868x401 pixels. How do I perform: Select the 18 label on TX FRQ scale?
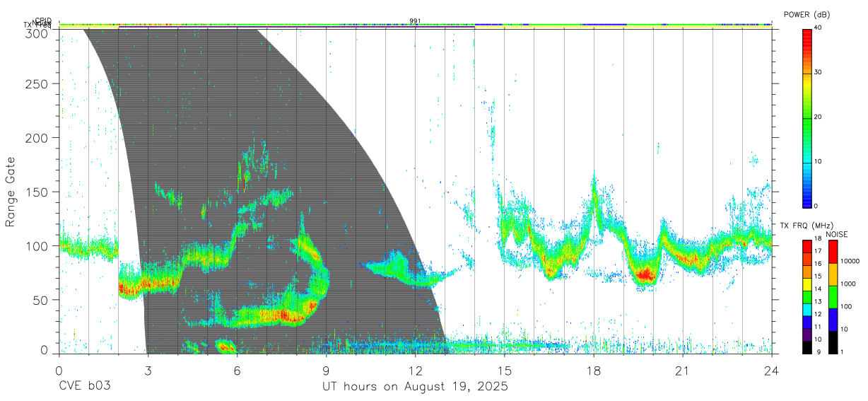click(819, 238)
